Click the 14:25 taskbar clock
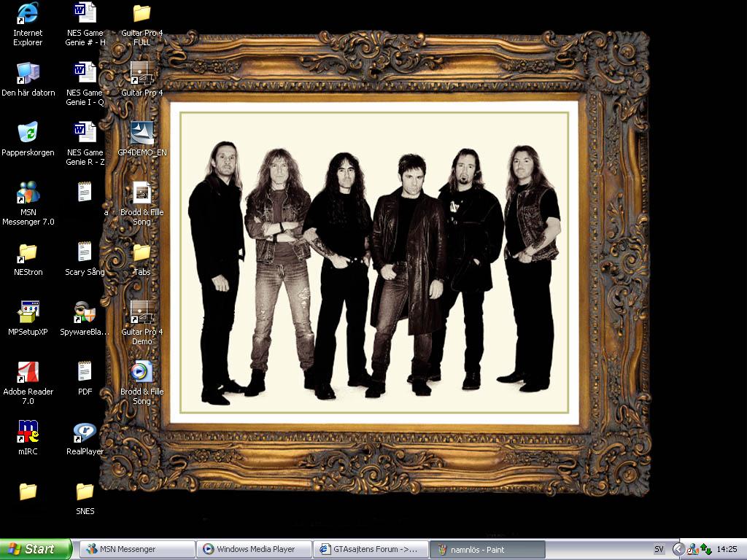The height and width of the screenshot is (560, 747). (x=727, y=549)
